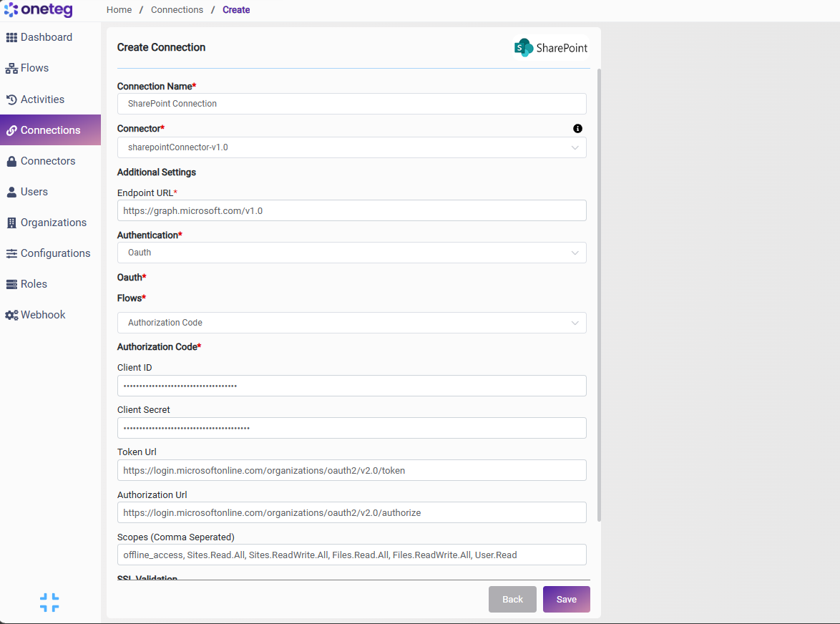
Task: Click the Save button
Action: (x=566, y=600)
